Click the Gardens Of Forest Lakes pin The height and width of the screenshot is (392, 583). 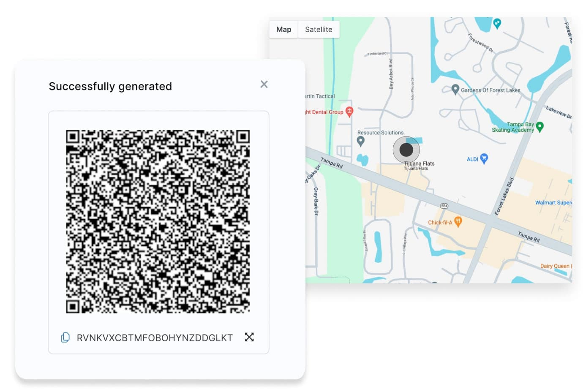(455, 89)
